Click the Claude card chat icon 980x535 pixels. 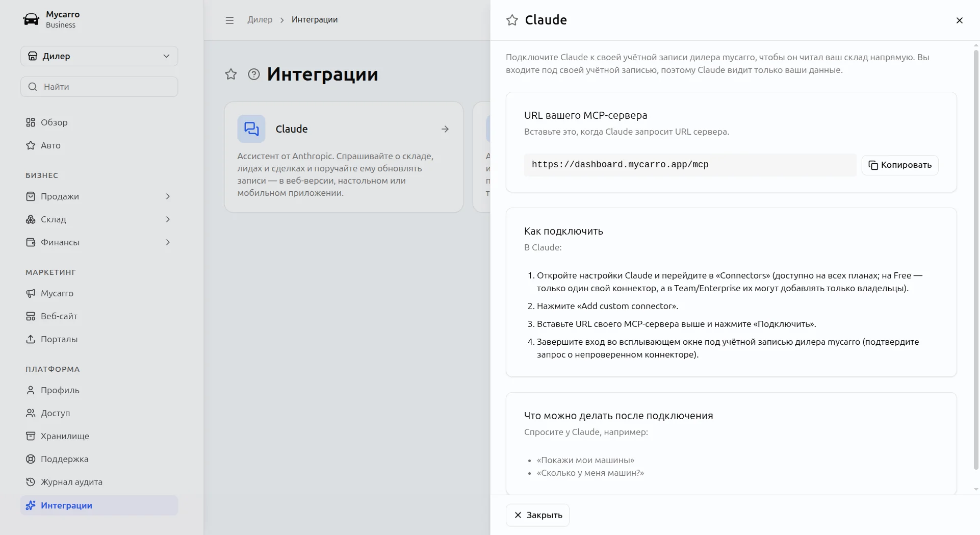coord(251,129)
